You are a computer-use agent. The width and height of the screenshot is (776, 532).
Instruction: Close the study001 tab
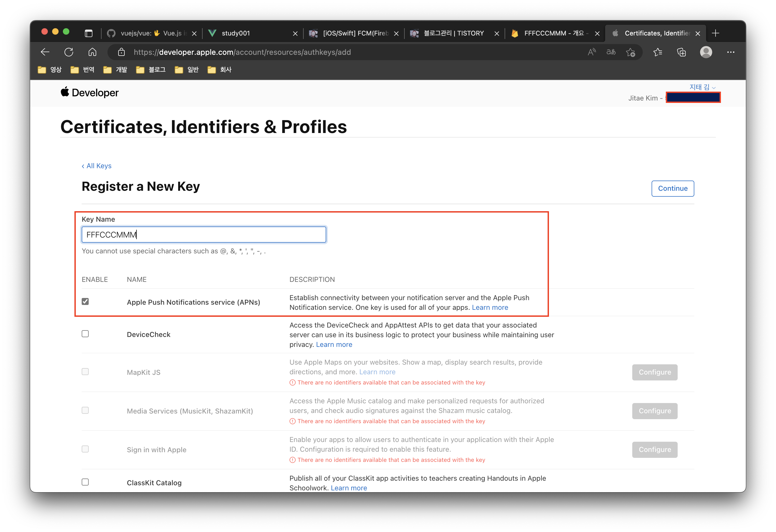[x=295, y=33]
